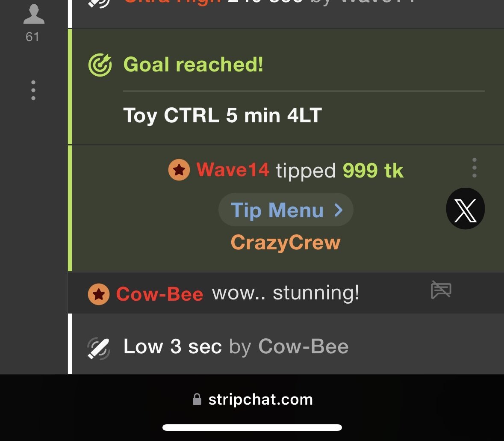Open the sidebar three-dot menu
Viewport: 504px width, 441px height.
[x=33, y=90]
